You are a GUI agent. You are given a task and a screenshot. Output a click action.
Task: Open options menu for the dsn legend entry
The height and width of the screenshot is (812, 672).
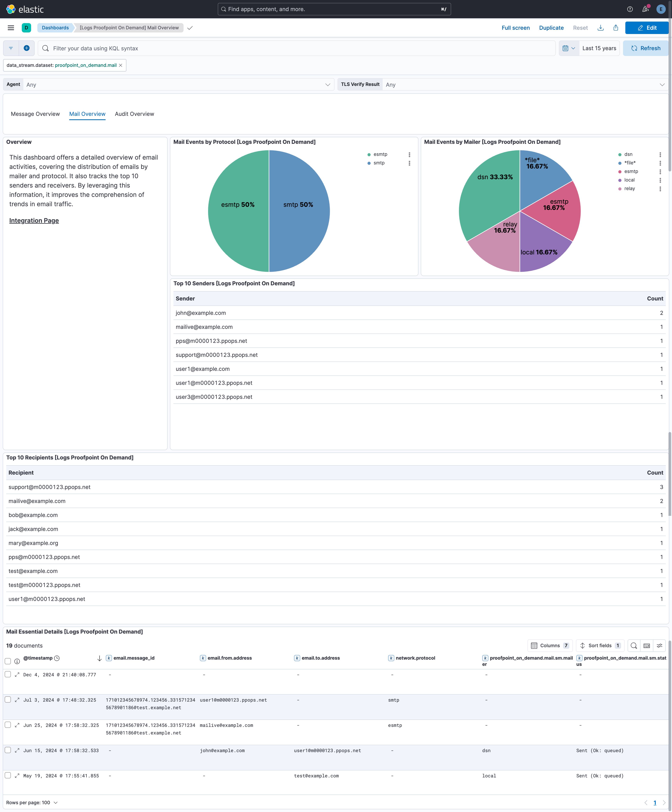660,154
